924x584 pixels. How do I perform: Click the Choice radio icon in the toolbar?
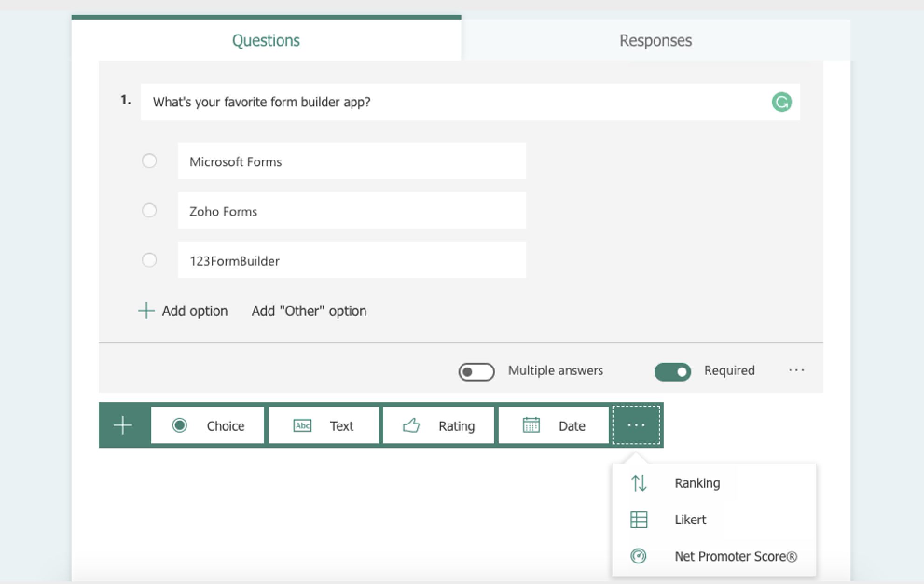pos(179,425)
